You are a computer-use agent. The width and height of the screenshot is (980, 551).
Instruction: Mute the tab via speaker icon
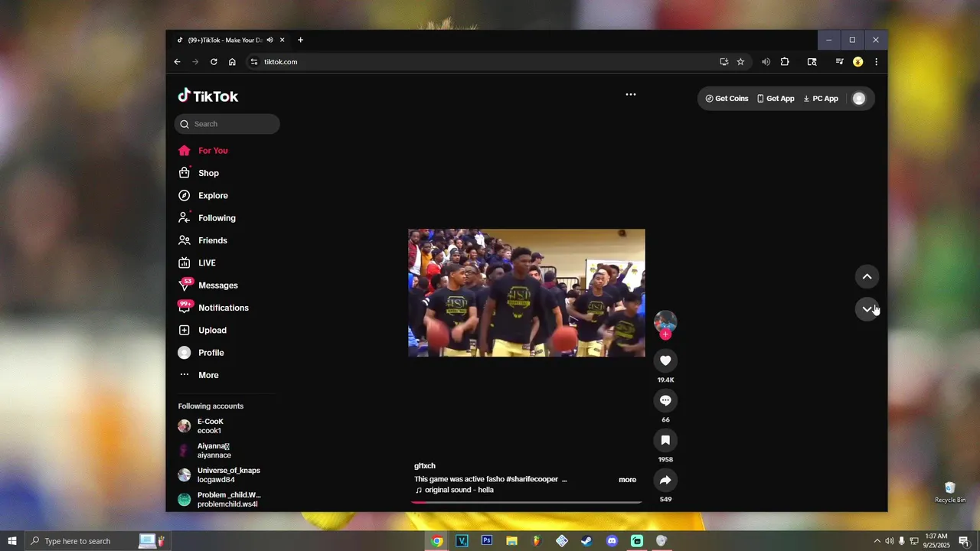[269, 40]
